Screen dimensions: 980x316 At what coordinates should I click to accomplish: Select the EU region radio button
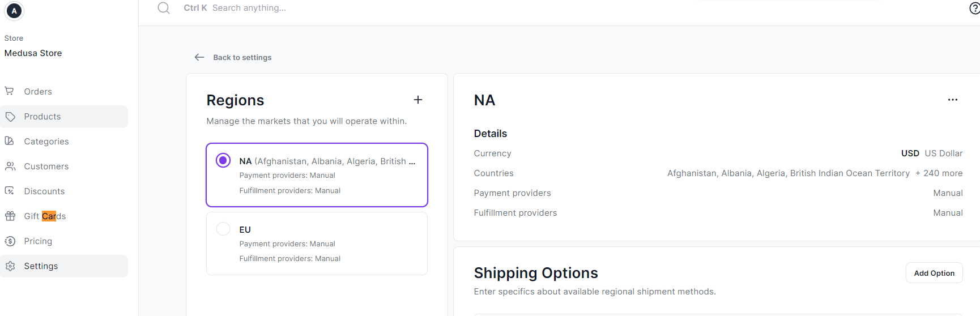(223, 229)
